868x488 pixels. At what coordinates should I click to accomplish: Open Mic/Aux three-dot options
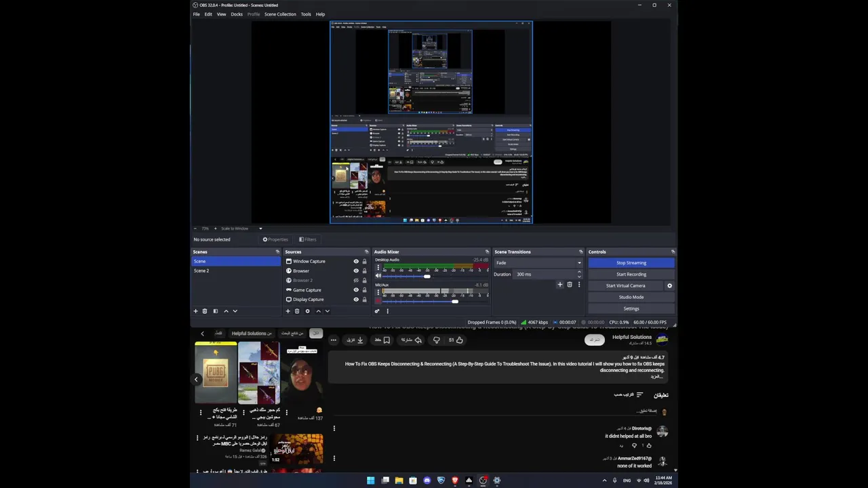point(378,292)
